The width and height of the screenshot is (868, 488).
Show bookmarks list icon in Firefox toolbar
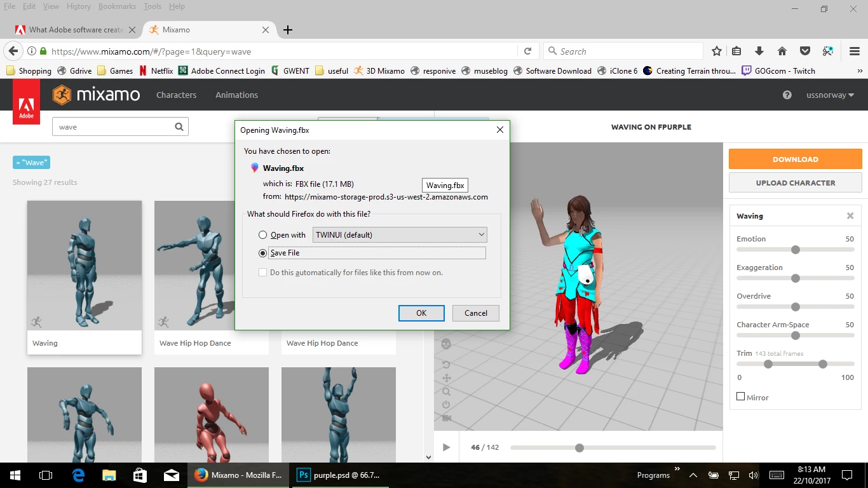coord(736,51)
